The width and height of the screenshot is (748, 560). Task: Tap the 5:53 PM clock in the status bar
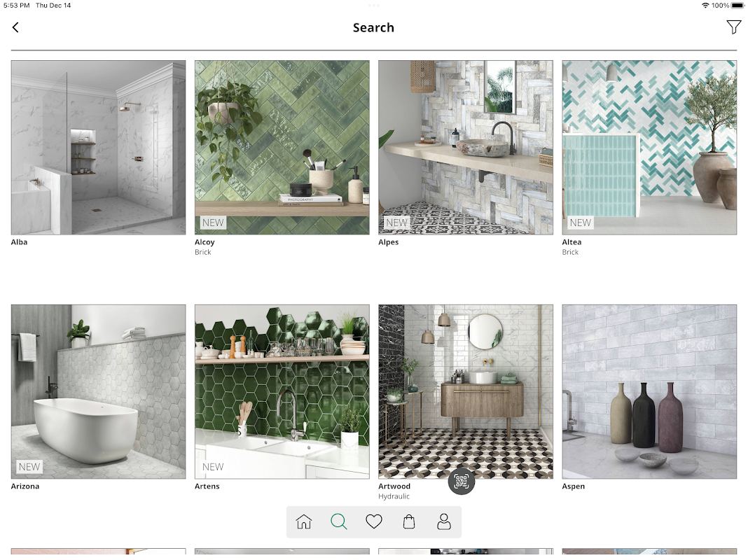[16, 5]
